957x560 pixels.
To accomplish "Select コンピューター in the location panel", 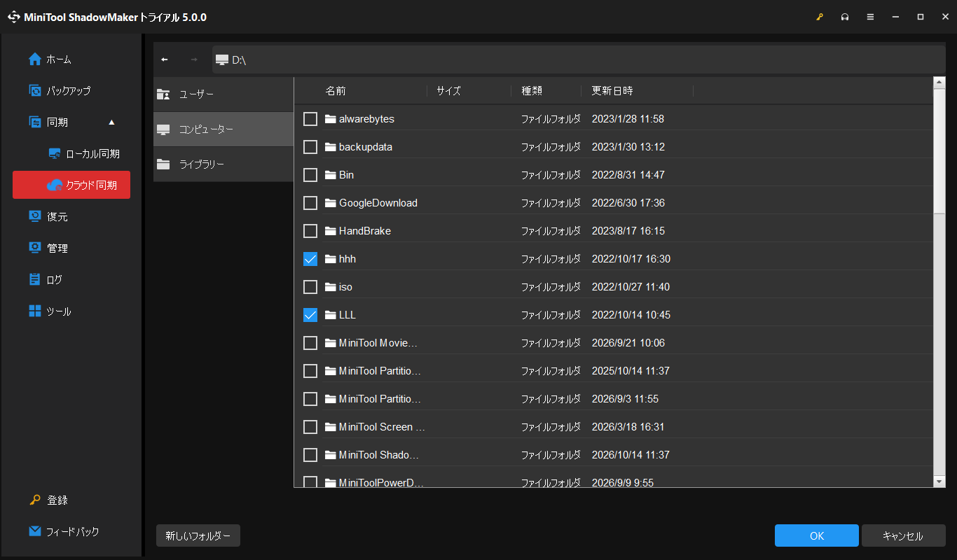I will 223,129.
